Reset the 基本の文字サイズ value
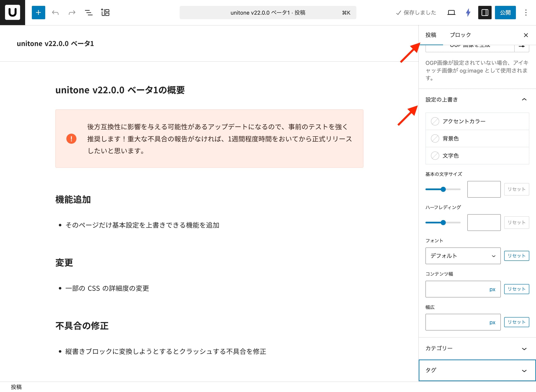 pyautogui.click(x=517, y=189)
